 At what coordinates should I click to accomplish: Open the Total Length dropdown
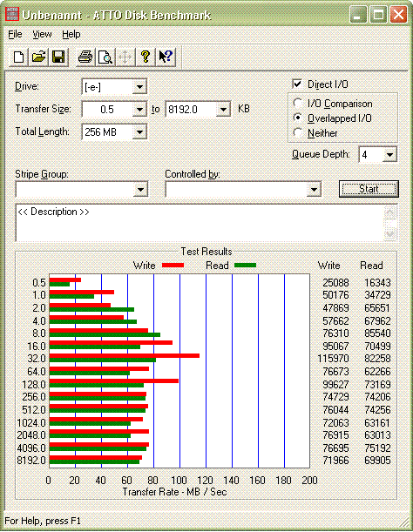139,131
